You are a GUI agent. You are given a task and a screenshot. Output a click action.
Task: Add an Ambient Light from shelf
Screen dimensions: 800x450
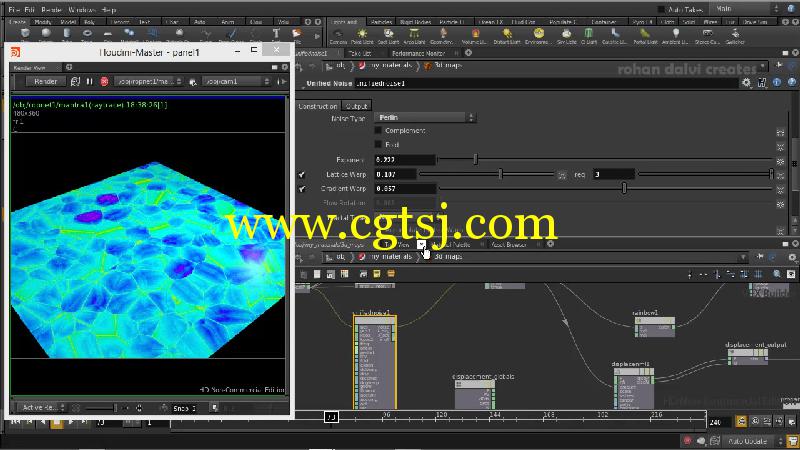675,36
